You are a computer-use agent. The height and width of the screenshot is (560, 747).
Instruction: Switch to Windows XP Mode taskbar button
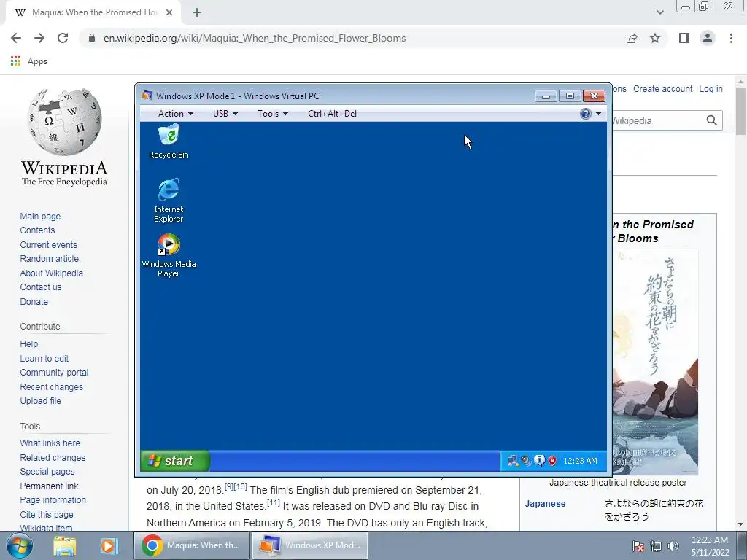coord(310,545)
